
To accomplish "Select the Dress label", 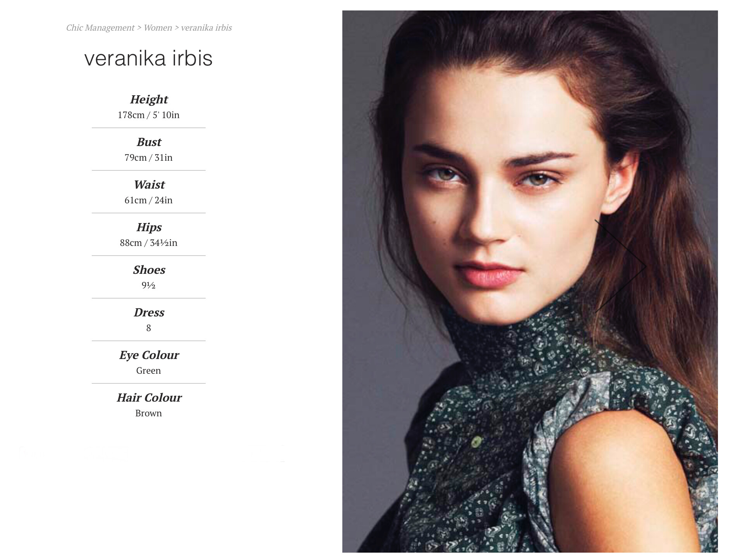I will click(x=149, y=313).
